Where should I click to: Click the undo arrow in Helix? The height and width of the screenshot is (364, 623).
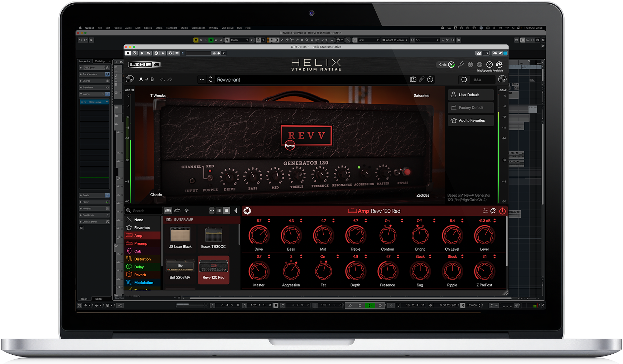tap(163, 79)
